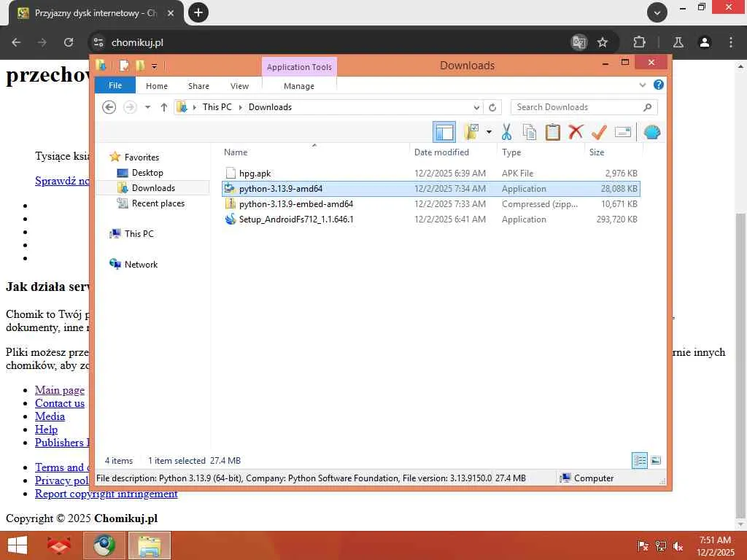Open the Explorer Help question mark

click(x=659, y=85)
